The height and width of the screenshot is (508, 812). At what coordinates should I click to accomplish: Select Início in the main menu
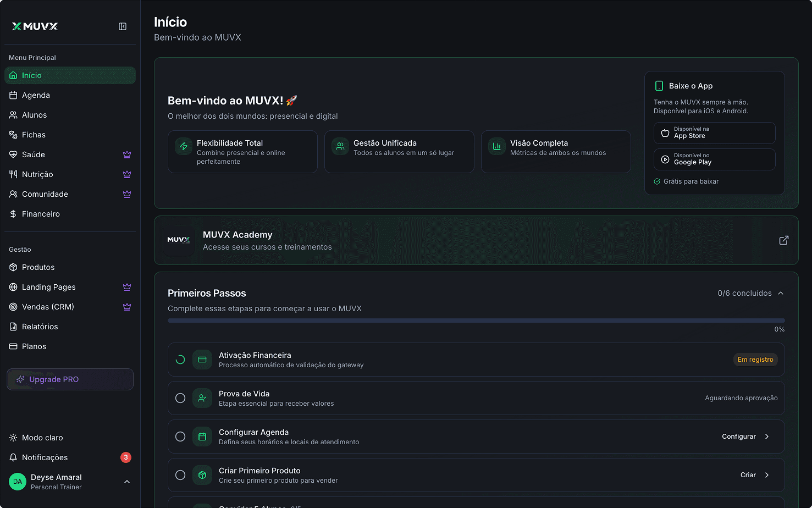coord(32,75)
